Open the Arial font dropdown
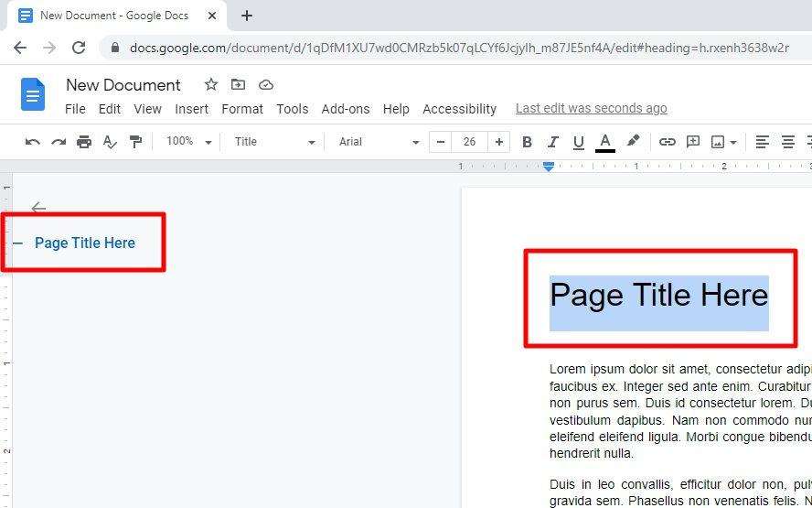This screenshot has width=812, height=508. [x=379, y=142]
